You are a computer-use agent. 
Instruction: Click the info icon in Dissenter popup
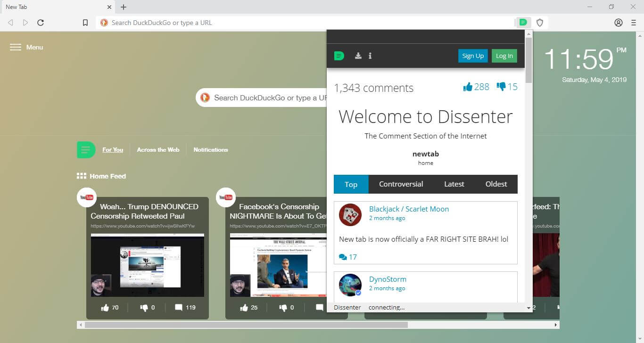370,56
